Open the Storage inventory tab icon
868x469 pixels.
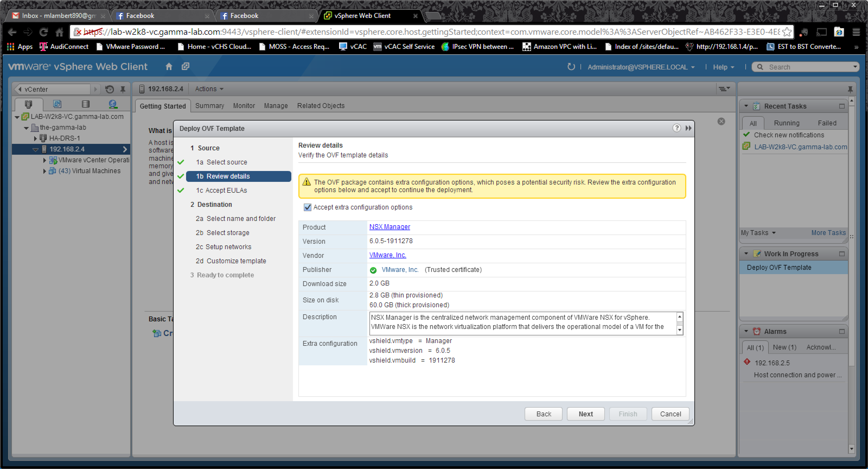point(86,104)
